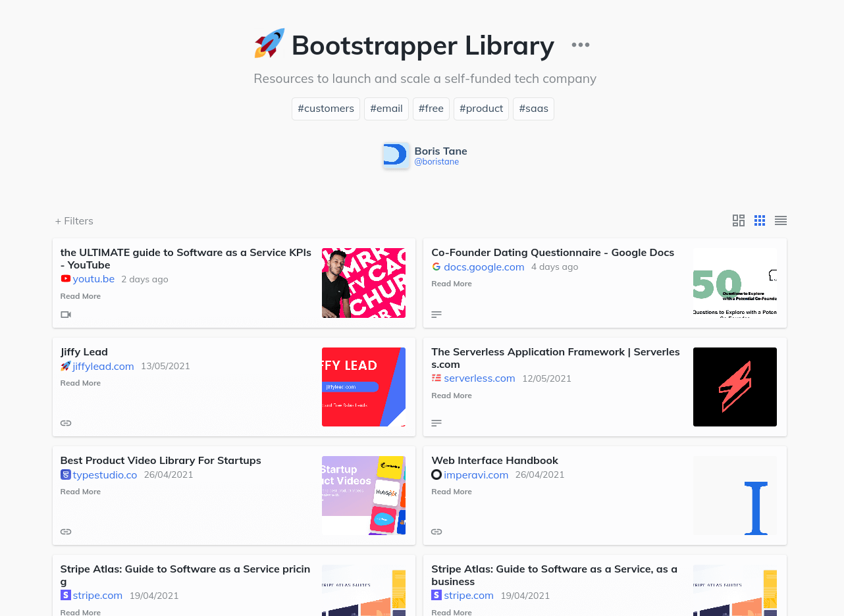Open Stripe Atlas Software as a Service pricing title
Screen dimensions: 844x616
185,575
